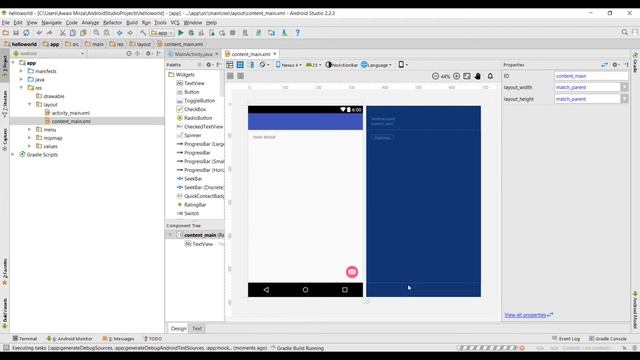This screenshot has width=640, height=360.
Task: Click the warnings bell icon in designer
Action: [x=490, y=76]
